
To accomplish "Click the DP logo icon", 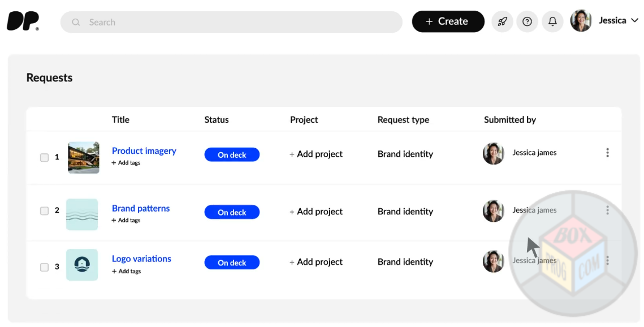I will [23, 21].
